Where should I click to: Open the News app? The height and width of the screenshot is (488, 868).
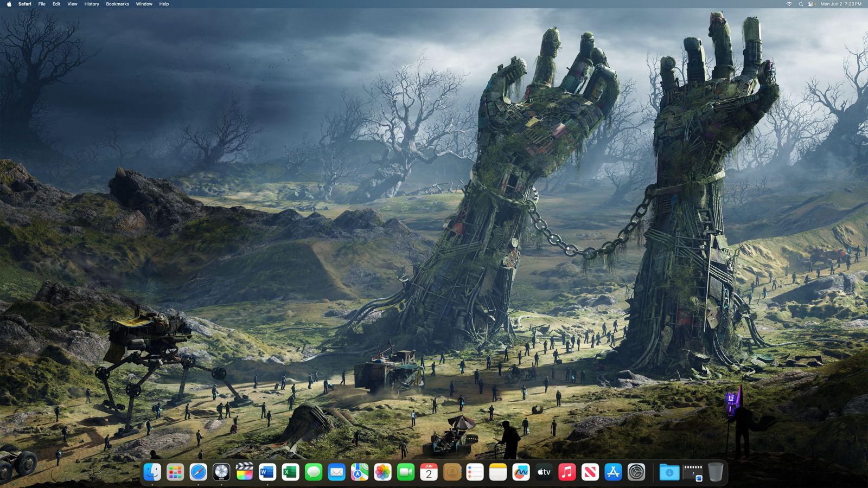point(590,472)
